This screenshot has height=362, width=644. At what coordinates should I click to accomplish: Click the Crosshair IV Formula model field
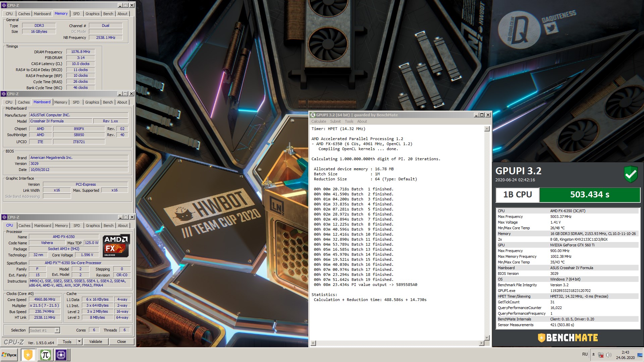click(x=61, y=121)
